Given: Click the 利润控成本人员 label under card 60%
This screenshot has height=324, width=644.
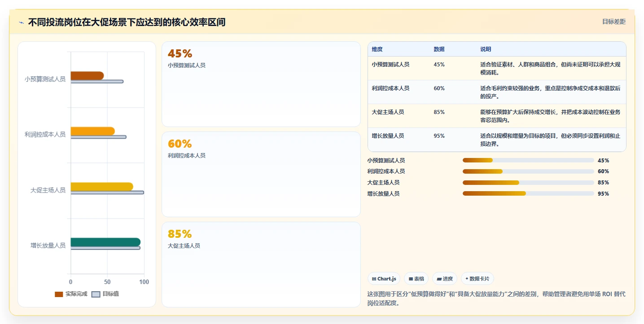Looking at the screenshot, I should click(187, 156).
